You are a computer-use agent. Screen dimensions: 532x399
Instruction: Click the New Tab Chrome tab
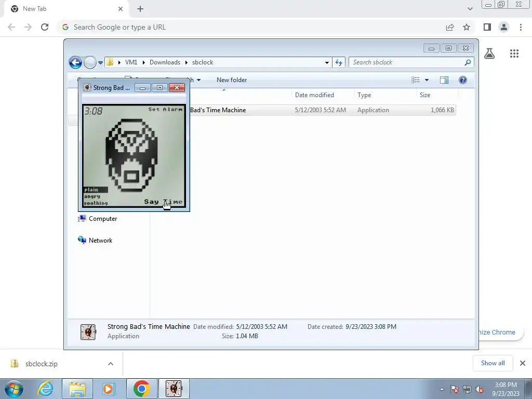point(67,9)
